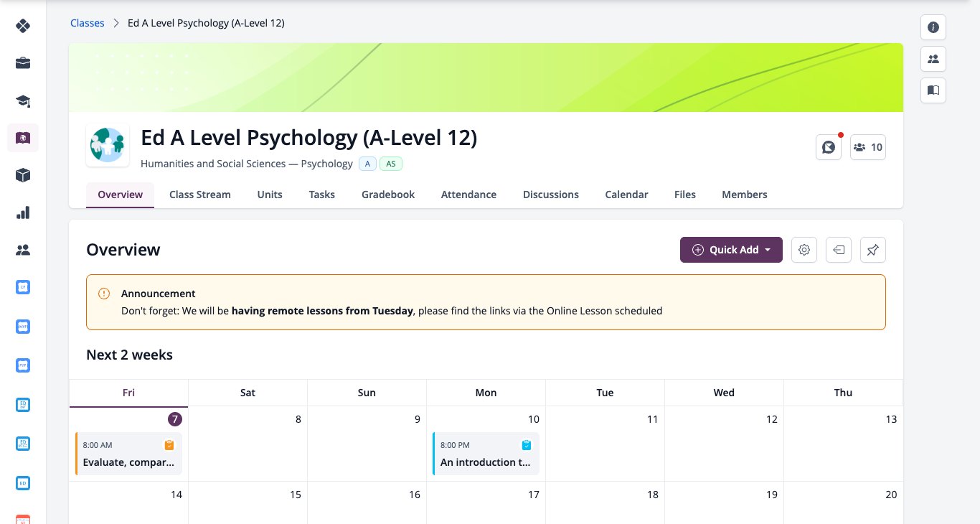
Task: Select today's date 7 in calendar
Action: tap(175, 419)
